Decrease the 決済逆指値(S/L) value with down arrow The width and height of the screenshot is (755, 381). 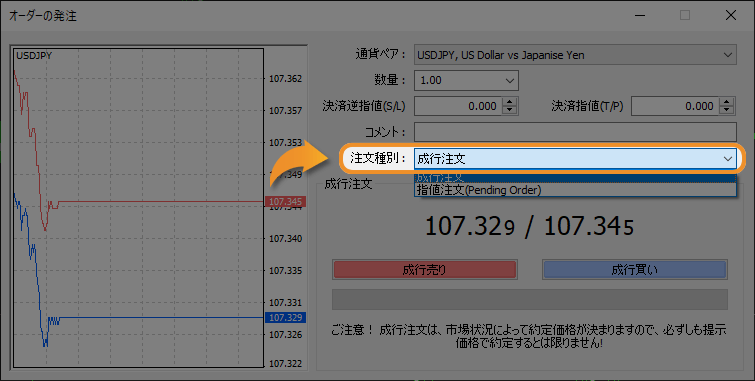tap(509, 110)
